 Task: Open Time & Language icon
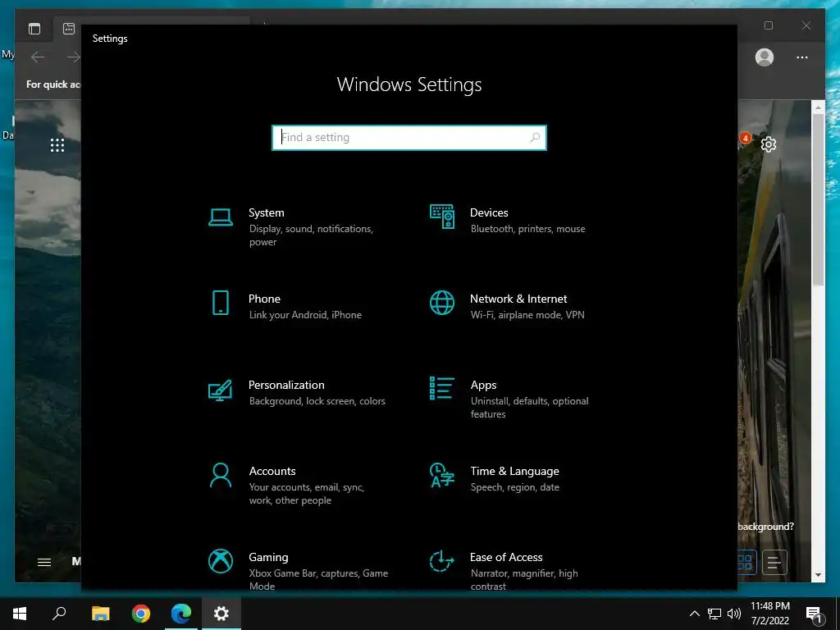click(x=442, y=475)
